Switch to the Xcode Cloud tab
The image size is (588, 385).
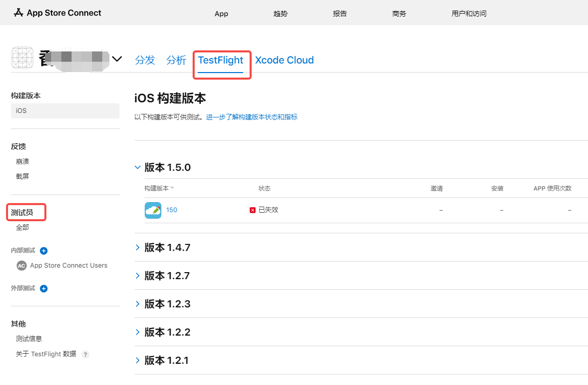coord(284,60)
